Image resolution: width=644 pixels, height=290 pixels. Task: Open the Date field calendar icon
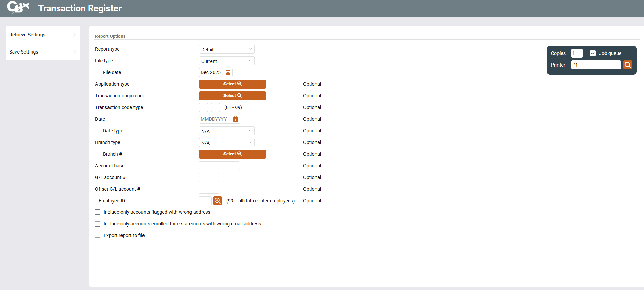235,119
